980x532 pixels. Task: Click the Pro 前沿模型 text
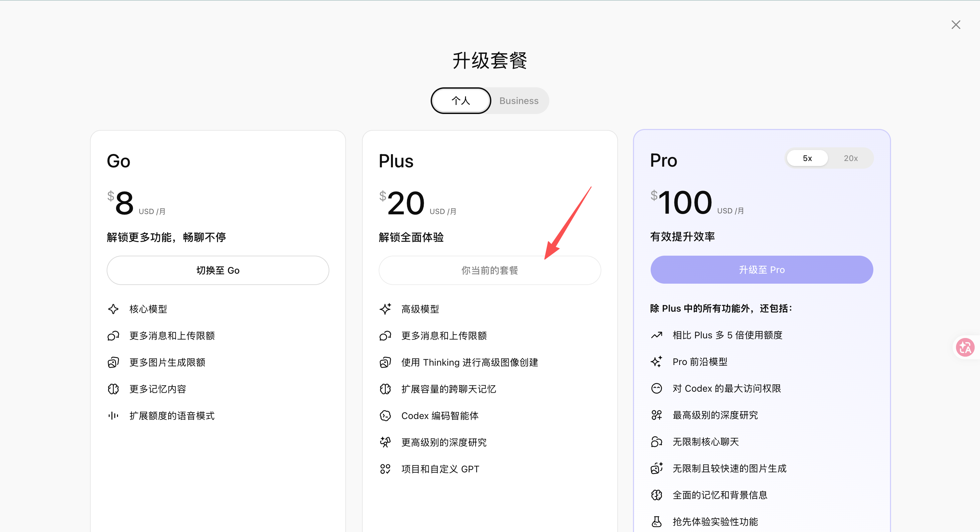coord(700,362)
